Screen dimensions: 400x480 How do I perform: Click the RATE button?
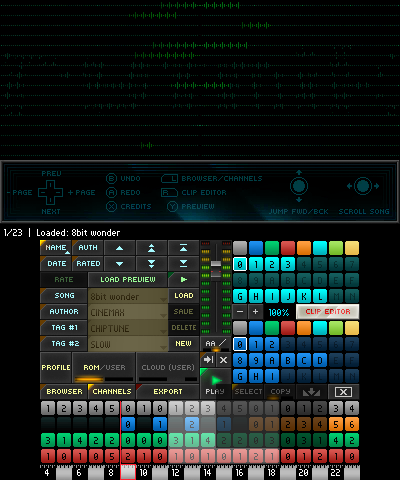(64, 280)
